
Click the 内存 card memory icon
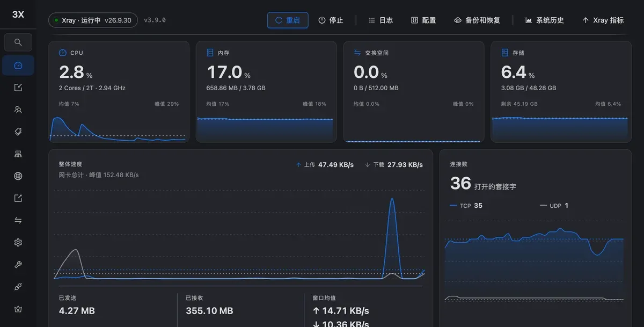coord(210,53)
